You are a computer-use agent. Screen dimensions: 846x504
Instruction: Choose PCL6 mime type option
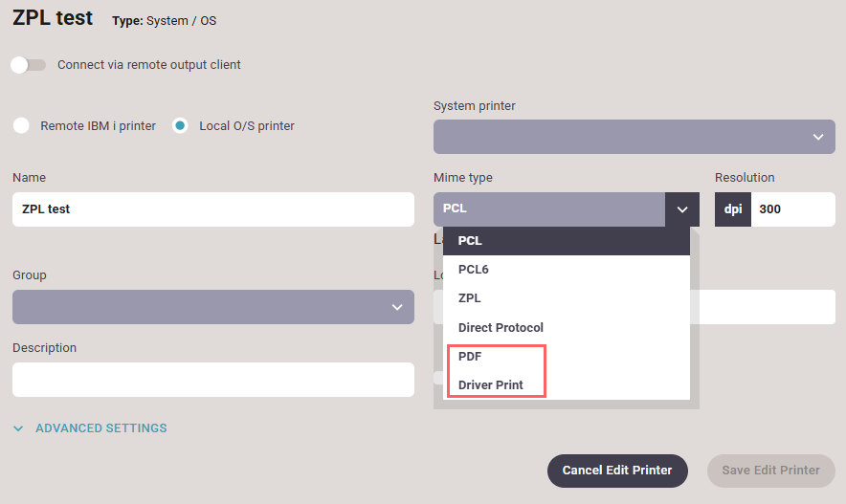point(566,270)
